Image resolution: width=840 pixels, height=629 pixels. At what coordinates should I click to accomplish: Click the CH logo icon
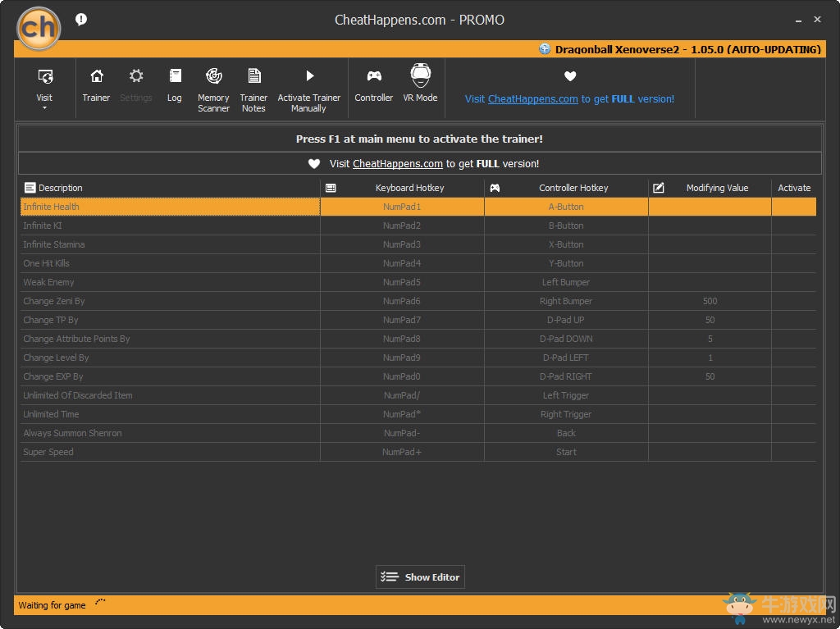pyautogui.click(x=39, y=28)
